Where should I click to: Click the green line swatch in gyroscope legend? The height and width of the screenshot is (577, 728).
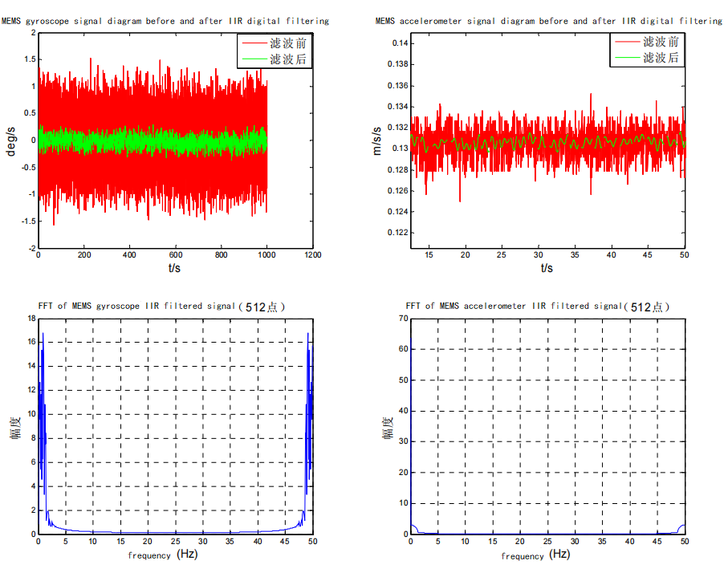pos(254,59)
